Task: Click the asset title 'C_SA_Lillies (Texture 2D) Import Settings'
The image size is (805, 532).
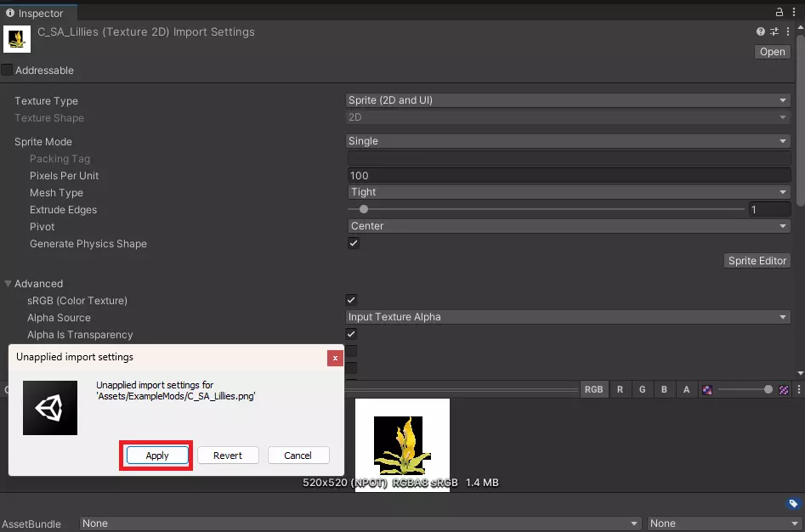Action: [146, 31]
